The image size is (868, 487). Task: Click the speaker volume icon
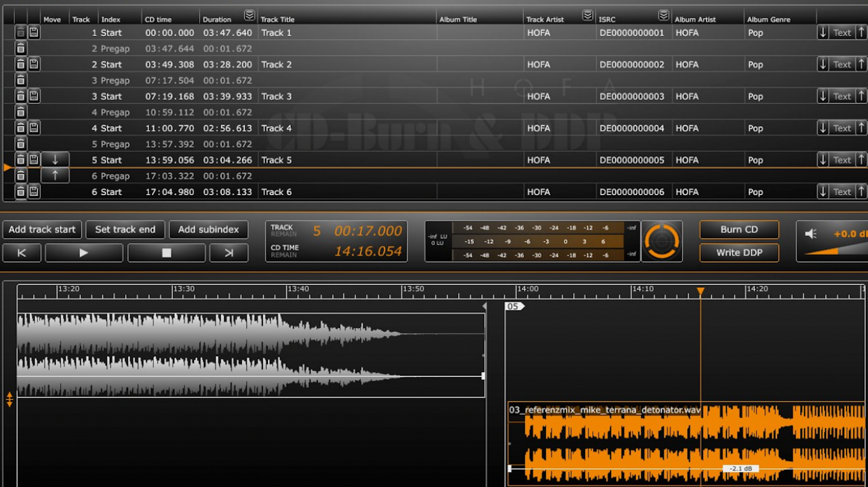pos(810,234)
